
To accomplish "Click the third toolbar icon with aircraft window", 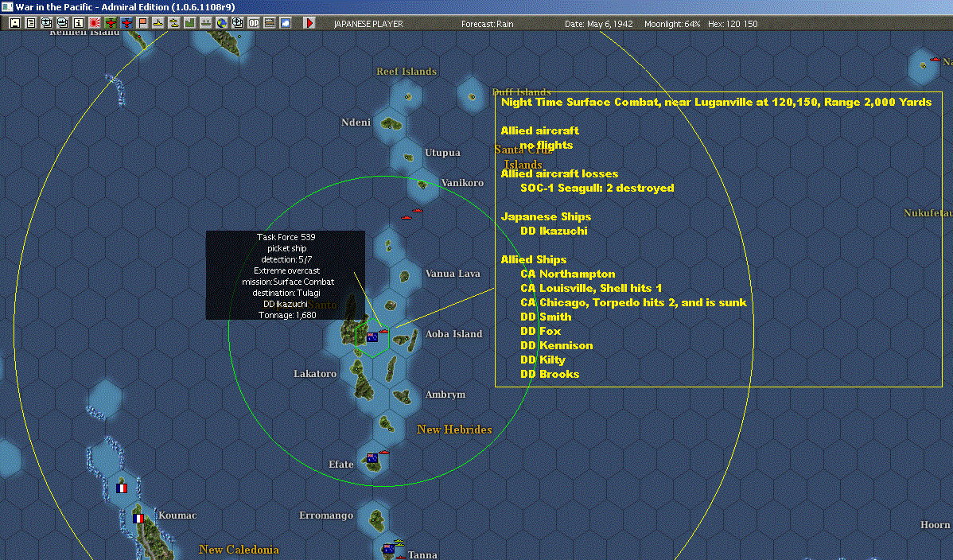I will coord(46,23).
